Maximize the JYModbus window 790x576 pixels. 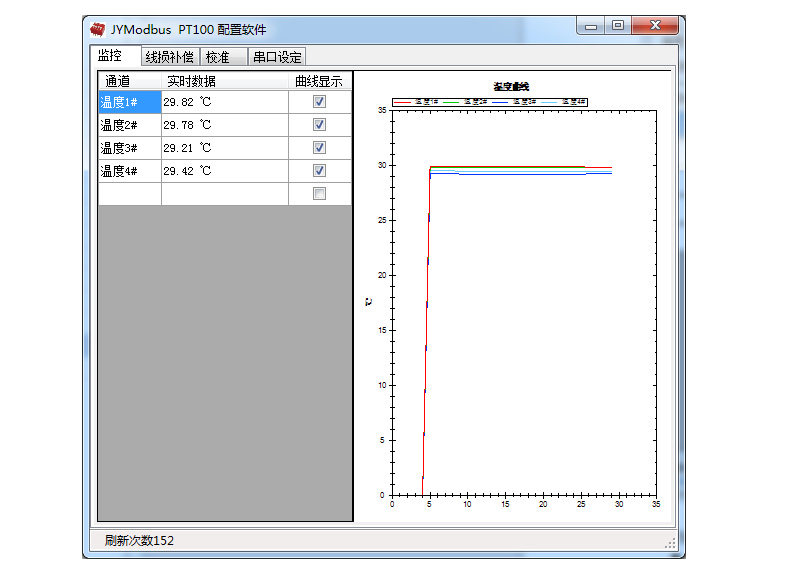coord(618,27)
